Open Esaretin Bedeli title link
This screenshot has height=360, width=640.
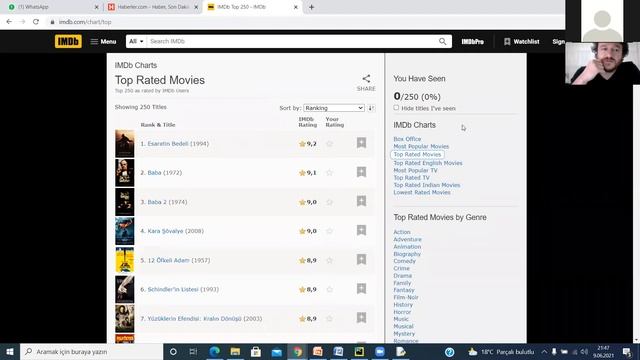[168, 144]
